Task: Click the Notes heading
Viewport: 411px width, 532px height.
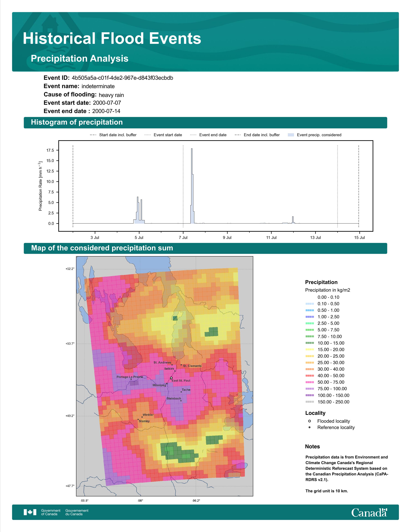Action: pyautogui.click(x=312, y=447)
